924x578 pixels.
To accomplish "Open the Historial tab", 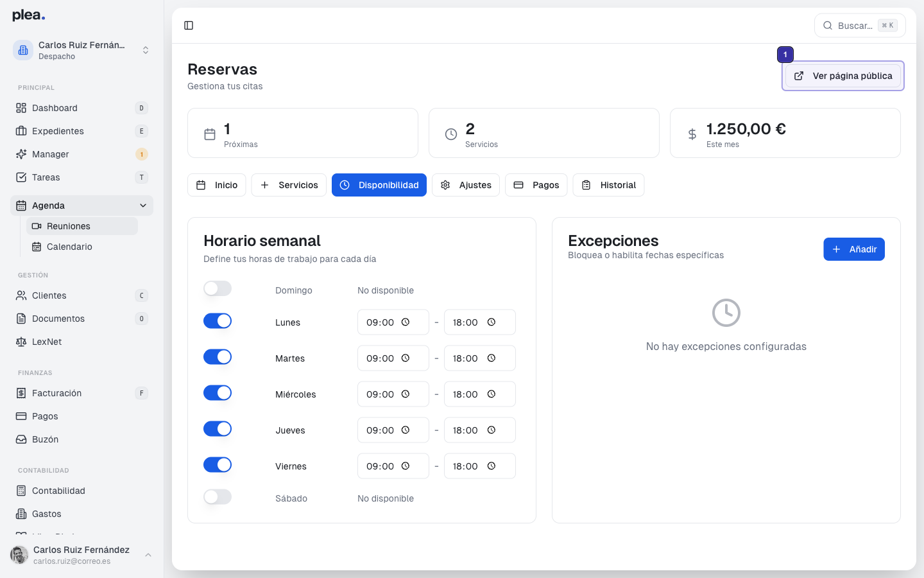I will tap(608, 185).
